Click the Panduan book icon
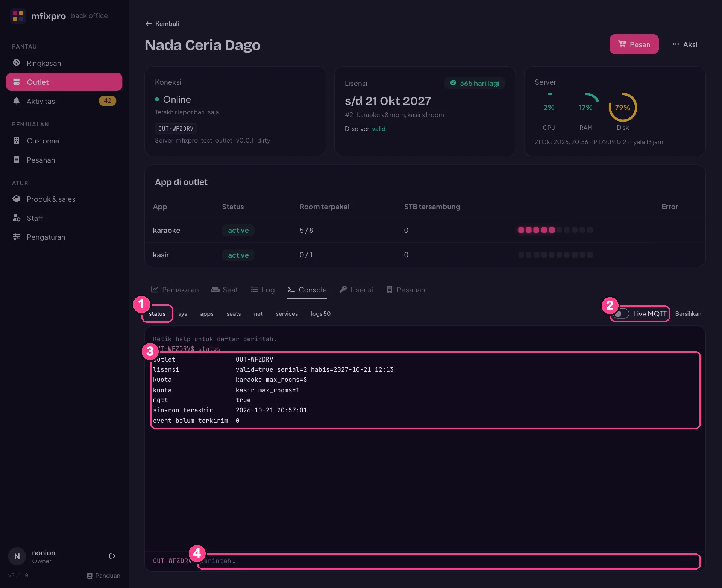This screenshot has height=588, width=722. (89, 576)
